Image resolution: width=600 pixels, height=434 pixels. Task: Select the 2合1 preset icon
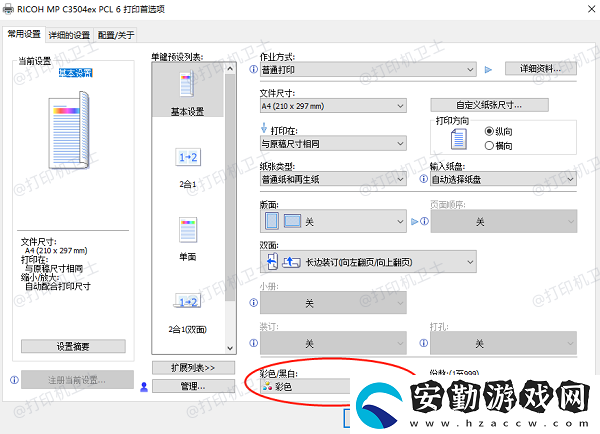pos(188,157)
